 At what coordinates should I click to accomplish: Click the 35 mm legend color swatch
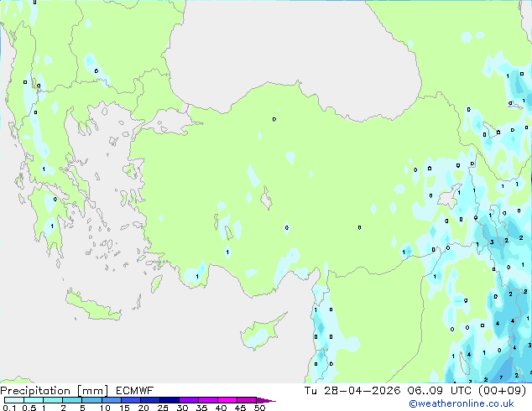pyautogui.click(x=207, y=400)
